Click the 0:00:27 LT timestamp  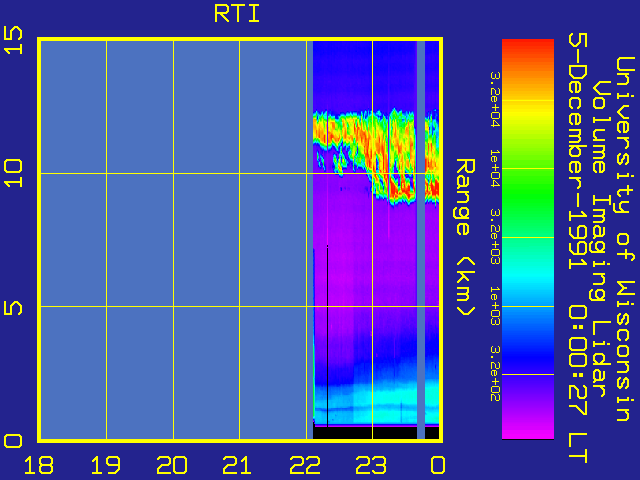pos(578,384)
